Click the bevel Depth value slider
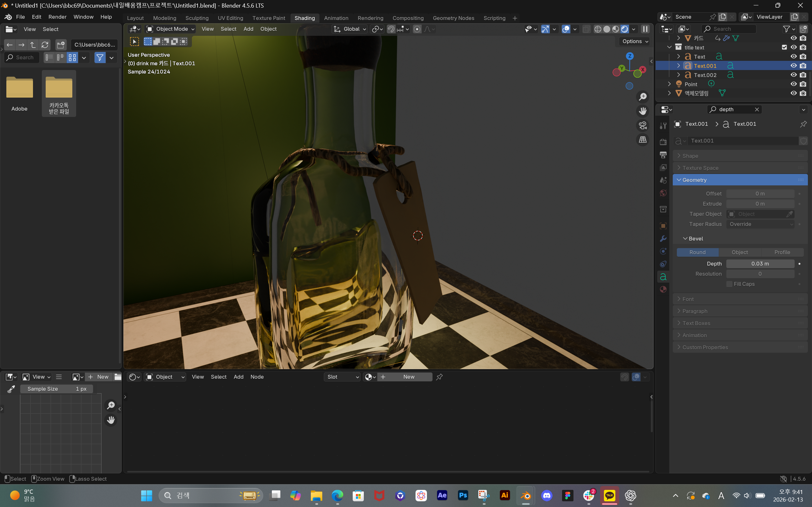 760,264
